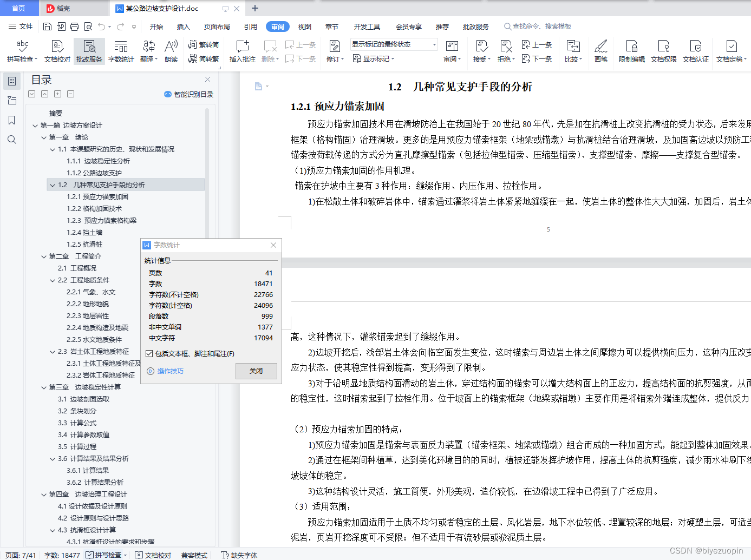Screen dimensions: 751x560
Task: Open the 页面布局 (Page Layout) tab
Action: [x=217, y=27]
